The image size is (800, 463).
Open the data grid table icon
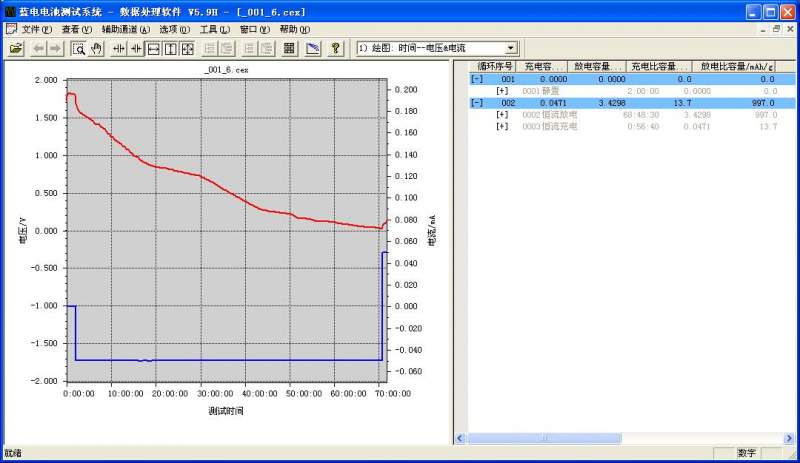pyautogui.click(x=289, y=48)
